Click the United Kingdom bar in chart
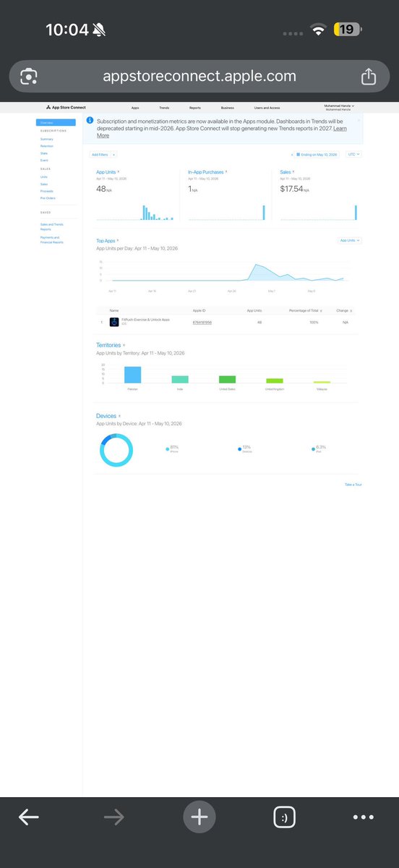This screenshot has width=399, height=868. pos(275,380)
